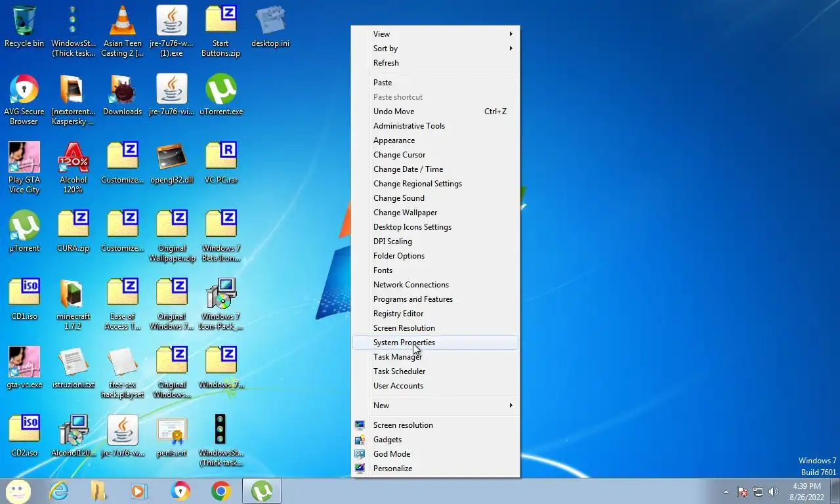The image size is (840, 504).
Task: Select the Start Buttons.zip archive icon
Action: 220,31
